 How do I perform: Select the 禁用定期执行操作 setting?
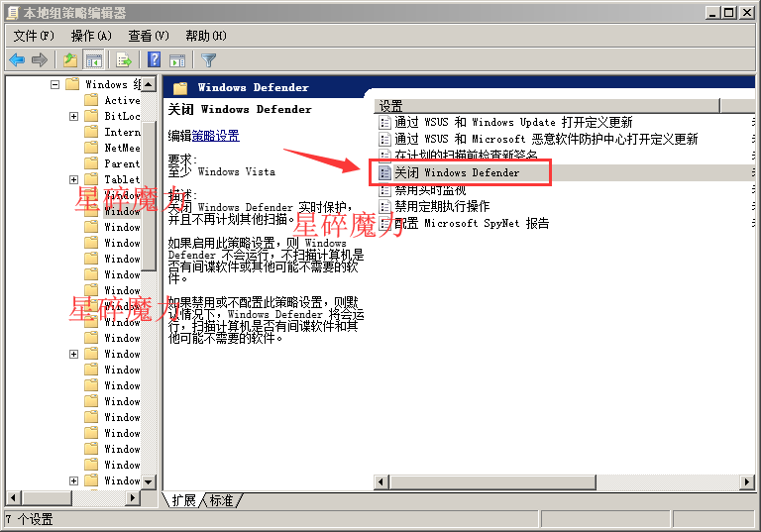(x=442, y=207)
